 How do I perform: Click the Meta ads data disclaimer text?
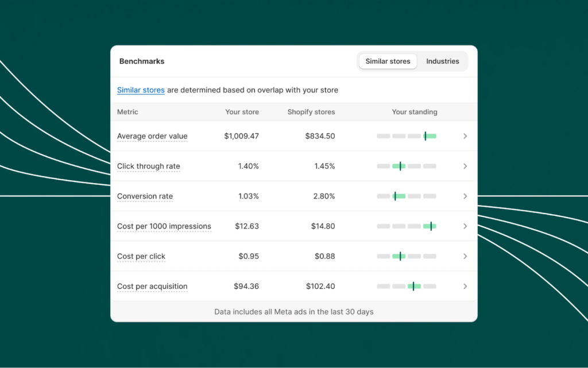tap(294, 312)
